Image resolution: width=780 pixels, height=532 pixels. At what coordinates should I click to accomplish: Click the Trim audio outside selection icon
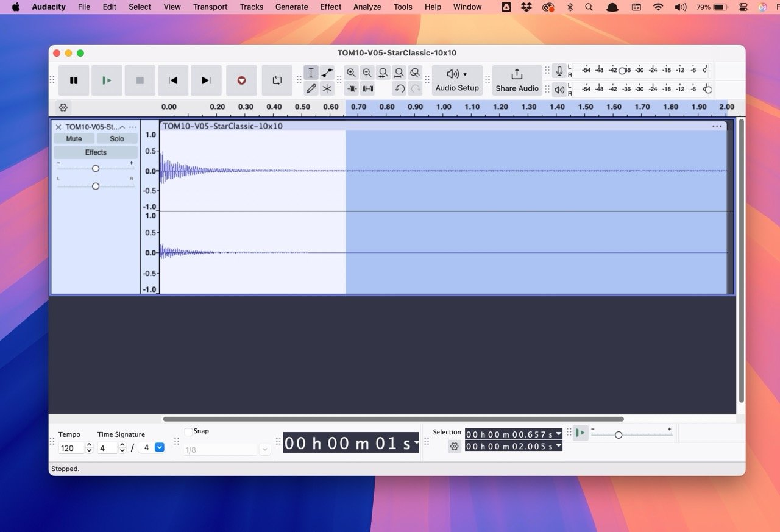coord(352,89)
